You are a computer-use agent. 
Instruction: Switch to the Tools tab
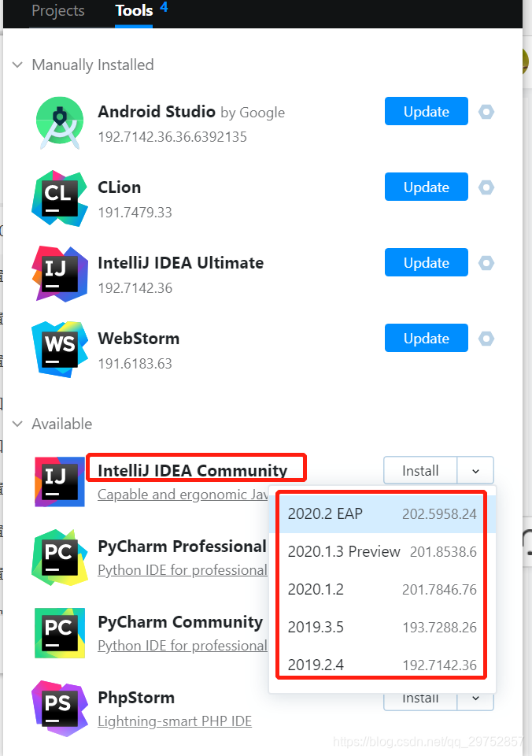pyautogui.click(x=134, y=10)
